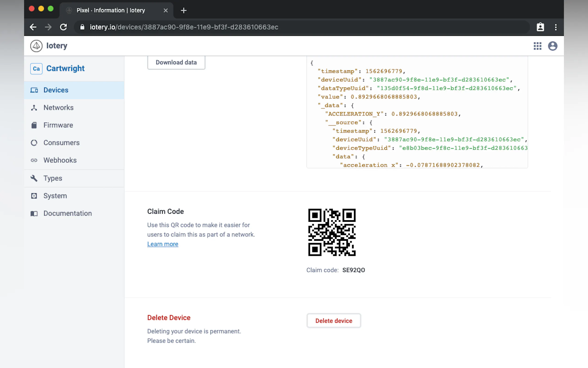This screenshot has height=368, width=588.
Task: Click the Documentation book icon
Action: 34,213
